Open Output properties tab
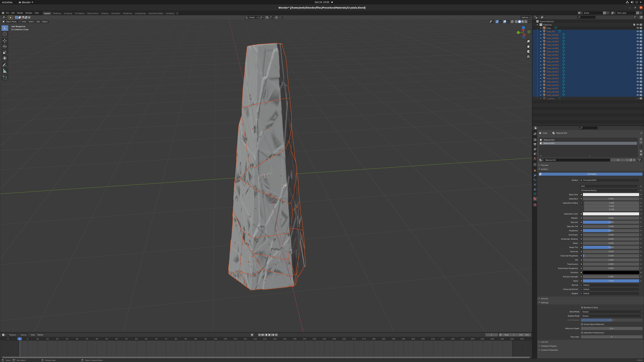 (x=535, y=144)
